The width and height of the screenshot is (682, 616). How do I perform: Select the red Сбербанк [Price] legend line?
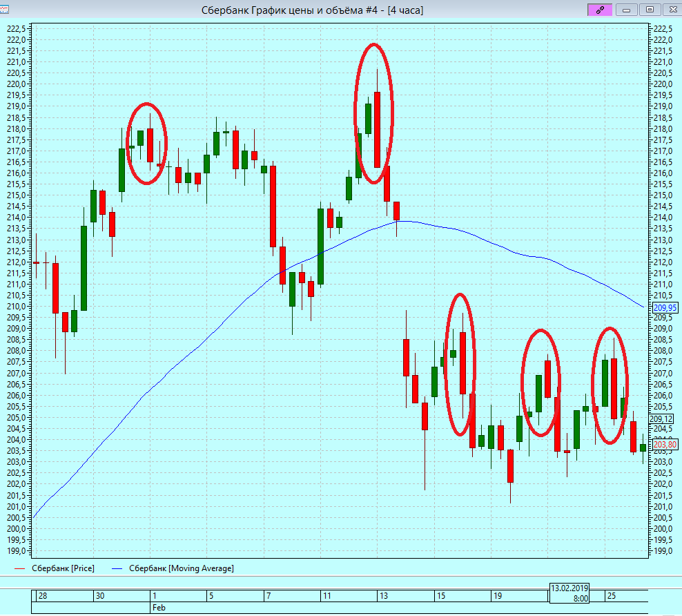19,568
